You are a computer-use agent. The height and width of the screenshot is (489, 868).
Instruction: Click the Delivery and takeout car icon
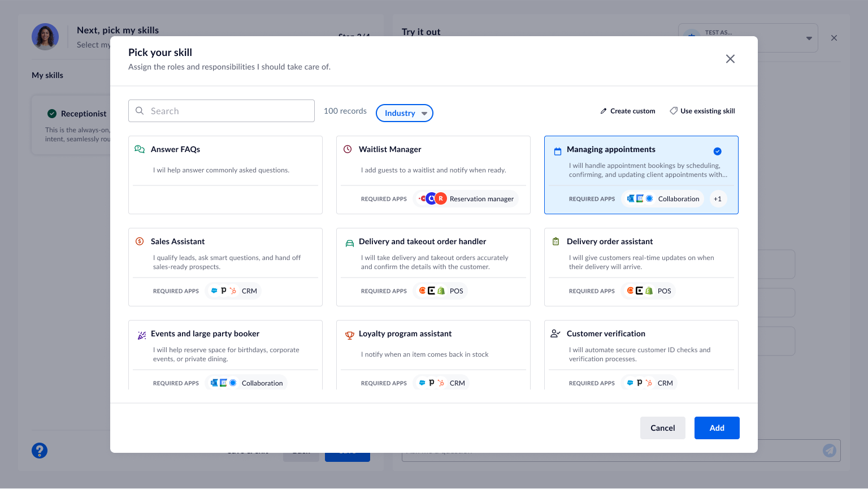tap(350, 244)
